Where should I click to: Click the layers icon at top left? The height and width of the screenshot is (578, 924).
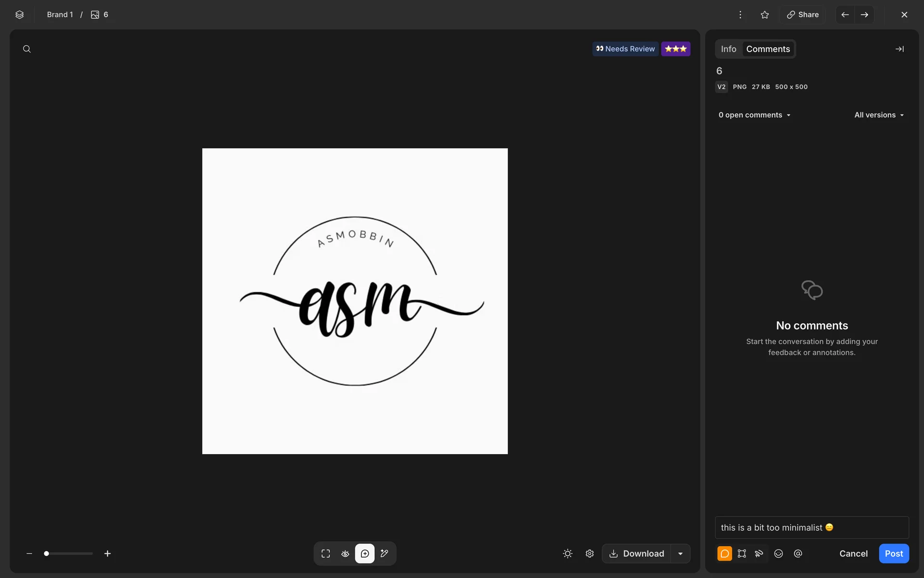click(19, 14)
